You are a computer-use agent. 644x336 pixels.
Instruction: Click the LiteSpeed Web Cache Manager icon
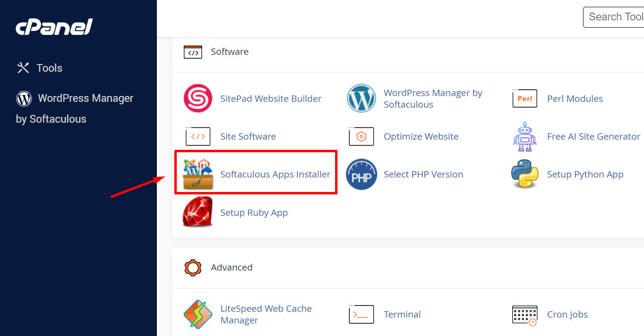[x=198, y=314]
